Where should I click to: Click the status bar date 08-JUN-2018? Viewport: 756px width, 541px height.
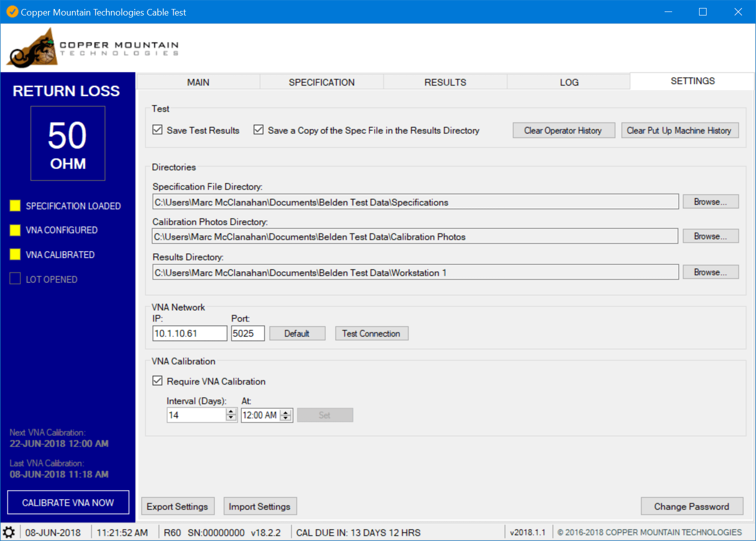coord(53,533)
